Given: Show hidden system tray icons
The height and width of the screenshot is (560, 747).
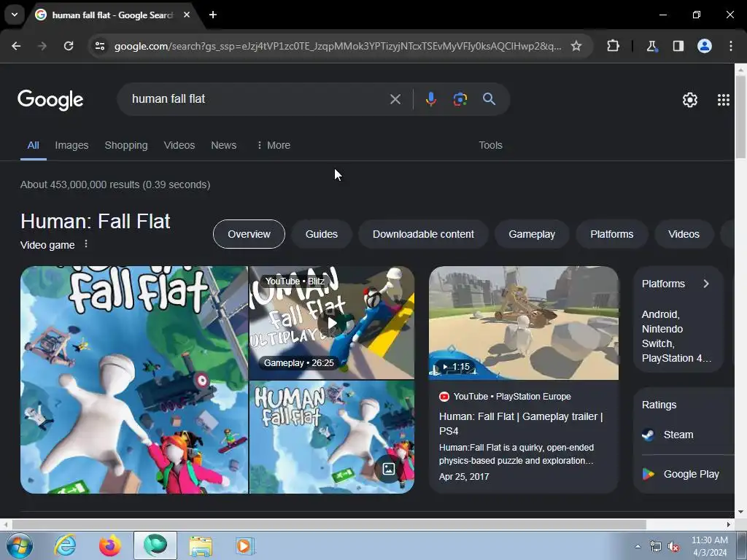Looking at the screenshot, I should tap(638, 546).
